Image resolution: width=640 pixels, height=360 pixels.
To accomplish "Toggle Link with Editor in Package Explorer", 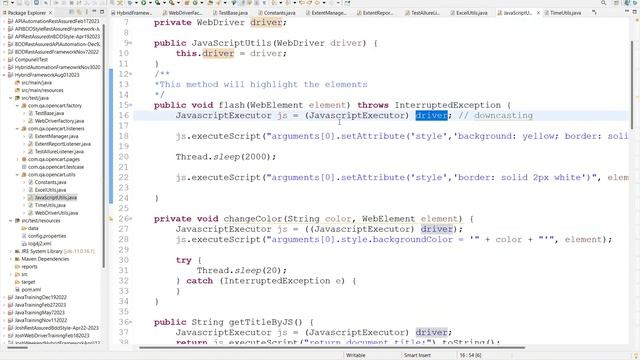I will [79, 13].
